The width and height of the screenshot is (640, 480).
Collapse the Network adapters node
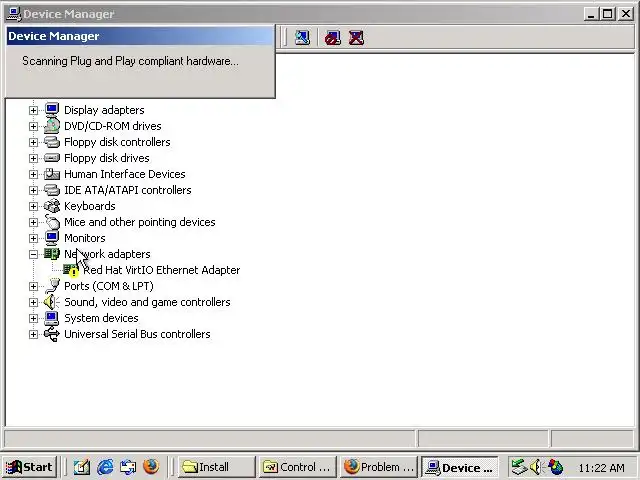coord(33,254)
